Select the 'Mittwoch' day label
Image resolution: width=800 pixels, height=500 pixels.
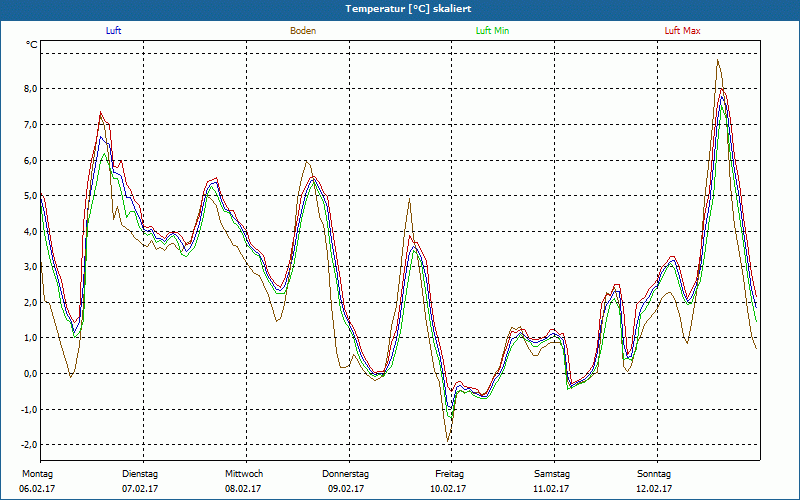point(243,473)
